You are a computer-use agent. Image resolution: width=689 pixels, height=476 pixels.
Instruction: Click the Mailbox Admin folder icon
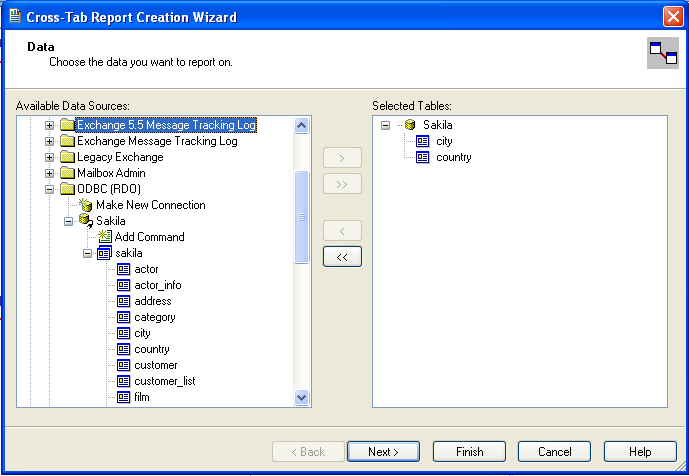coord(67,173)
